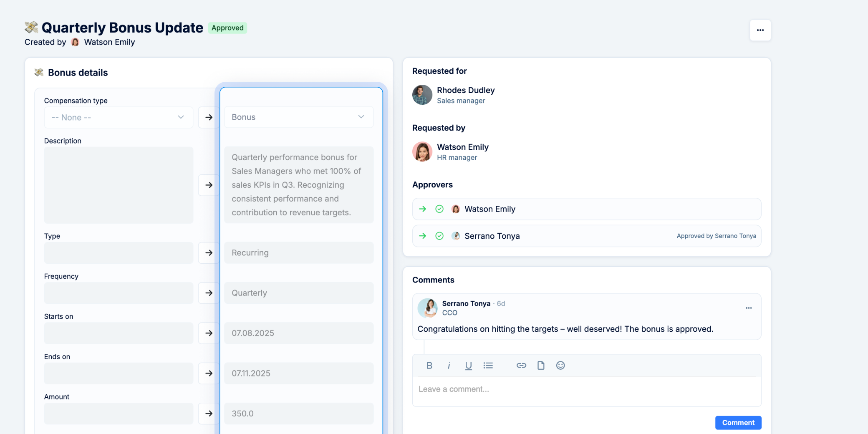Image resolution: width=868 pixels, height=434 pixels.
Task: Click the arrow in the Starts on row
Action: [209, 333]
